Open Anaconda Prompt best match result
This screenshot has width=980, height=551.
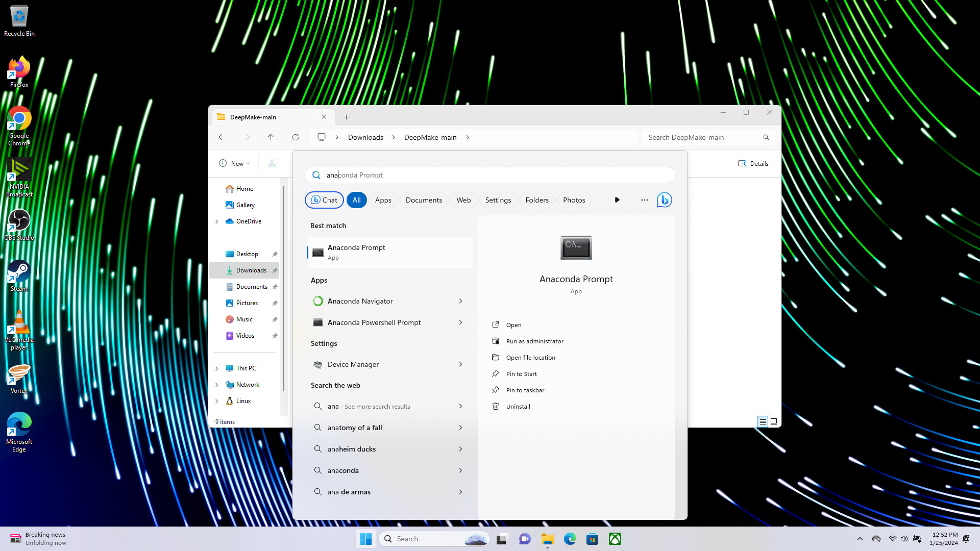click(389, 252)
